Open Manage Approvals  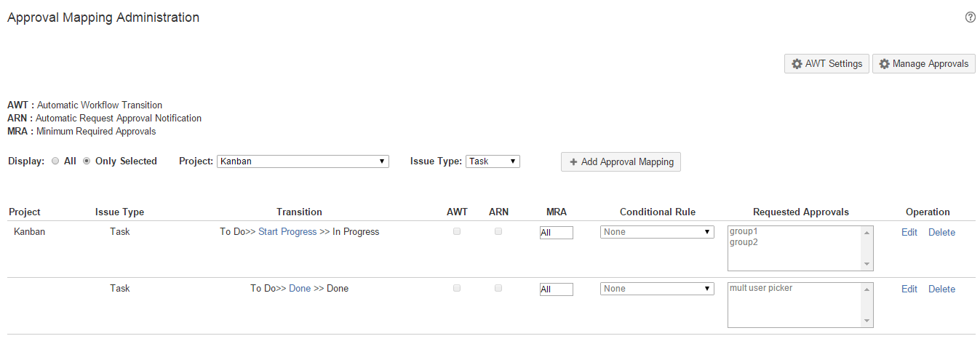click(923, 64)
